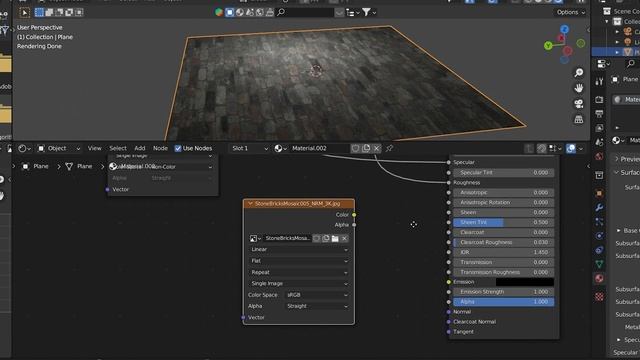Click the Plane object breadcrumb in node editor
The height and width of the screenshot is (360, 640).
tap(36, 167)
